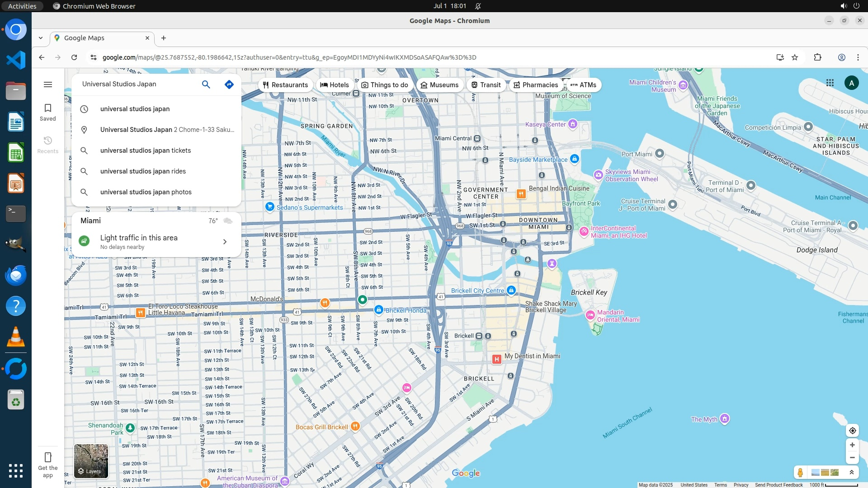Viewport: 868px width, 488px height.
Task: Click the Send Product Feedback link
Action: (x=778, y=485)
